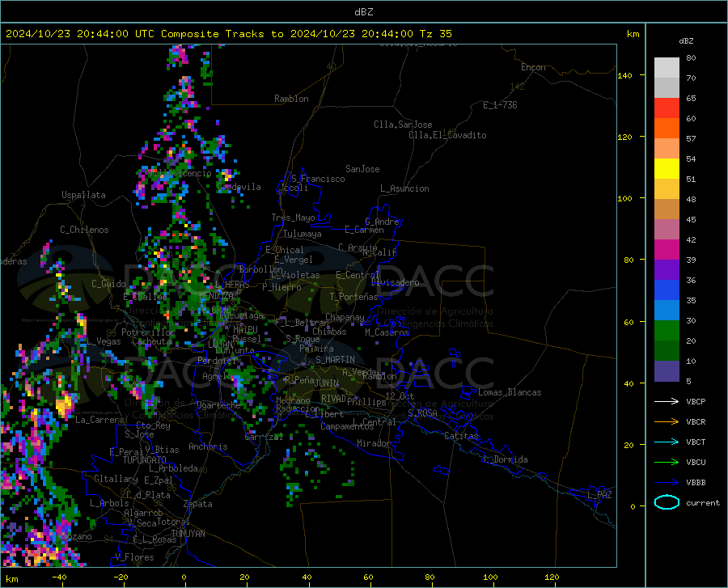Click the E_1-736 label
The height and width of the screenshot is (588, 728).
coord(500,105)
